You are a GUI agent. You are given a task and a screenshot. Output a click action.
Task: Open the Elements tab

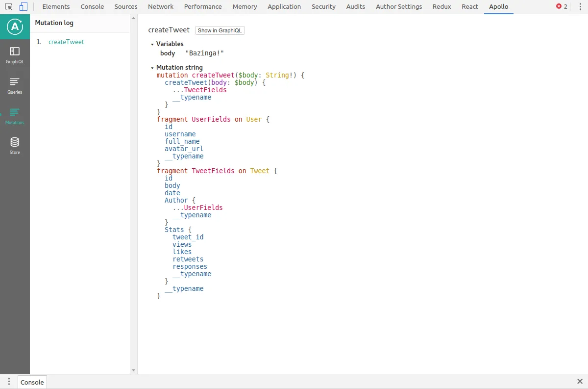(56, 7)
